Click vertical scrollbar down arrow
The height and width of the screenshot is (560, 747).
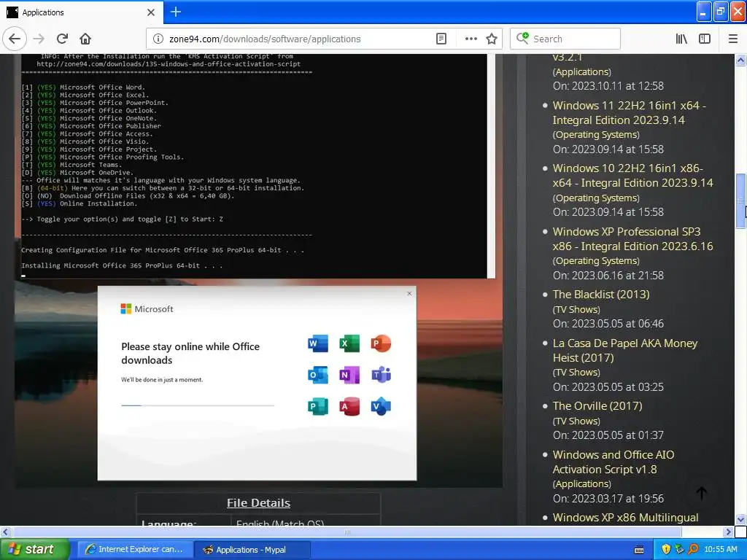pos(740,519)
